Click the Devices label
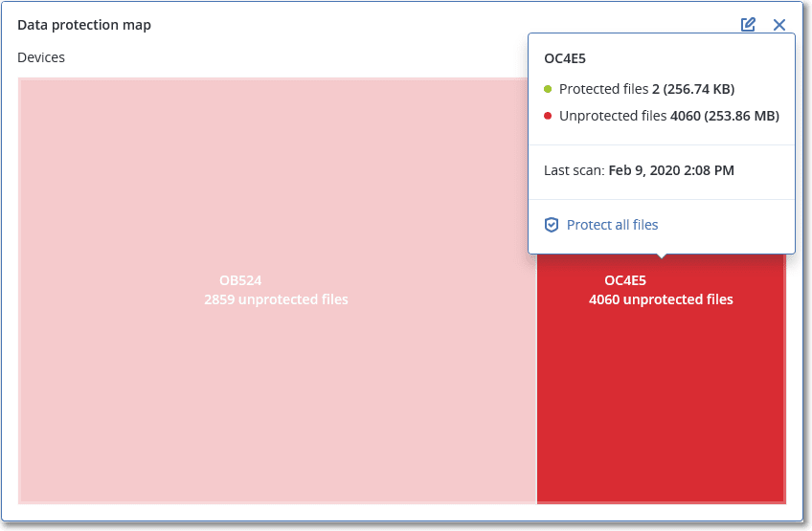The height and width of the screenshot is (531, 812). click(41, 57)
